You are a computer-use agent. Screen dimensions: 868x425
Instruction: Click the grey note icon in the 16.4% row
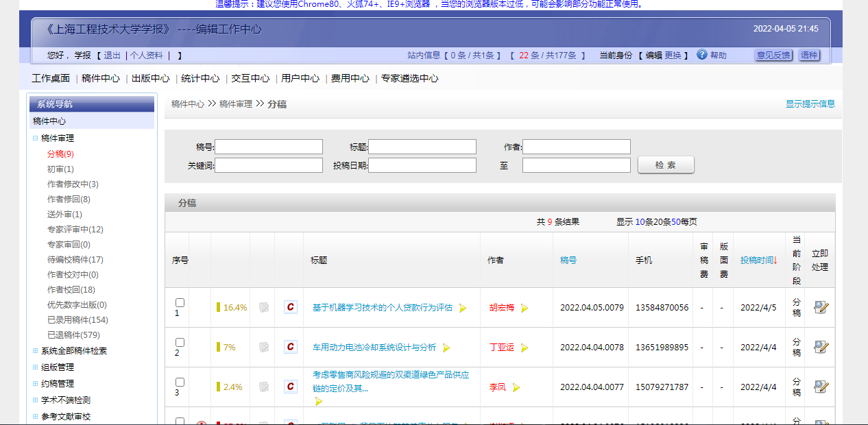[264, 308]
